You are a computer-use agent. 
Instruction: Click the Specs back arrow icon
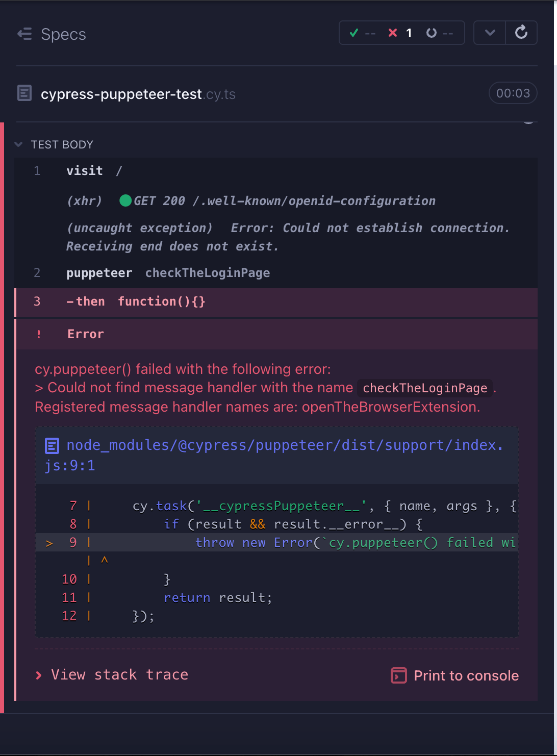point(24,34)
